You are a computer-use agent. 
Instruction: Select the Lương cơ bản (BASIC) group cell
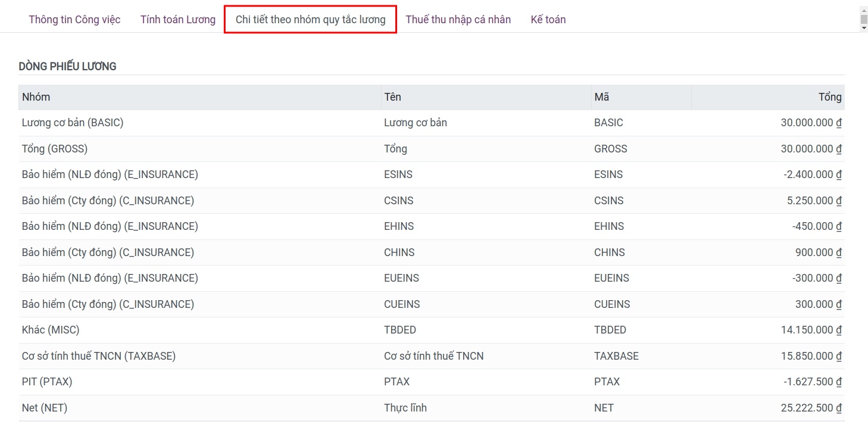73,123
